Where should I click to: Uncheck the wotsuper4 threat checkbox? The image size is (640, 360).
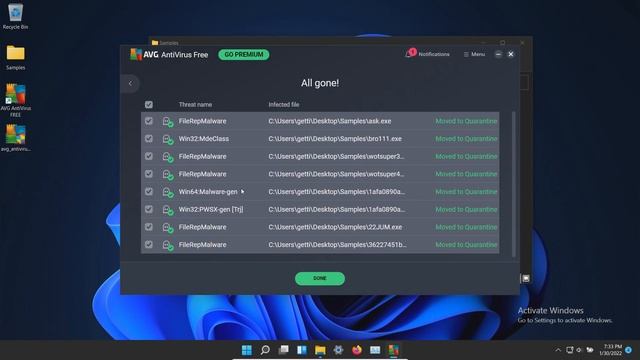[x=149, y=174]
